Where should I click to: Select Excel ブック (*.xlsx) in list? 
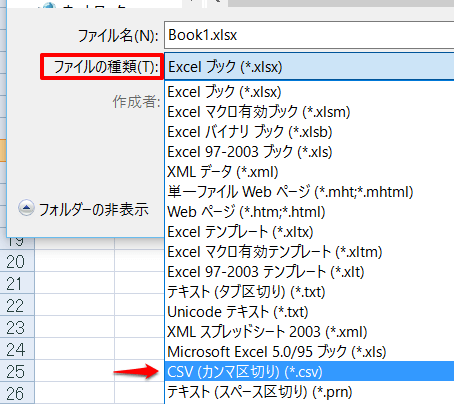(x=309, y=92)
